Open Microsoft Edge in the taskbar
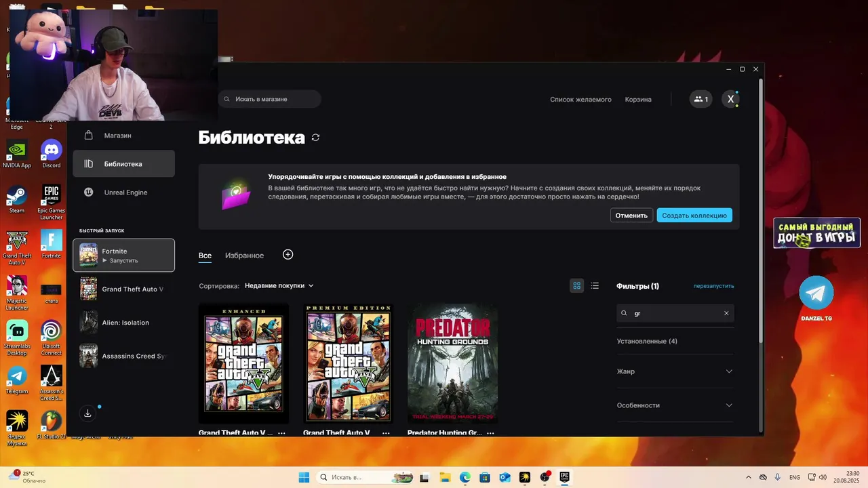This screenshot has height=488, width=868. click(x=465, y=477)
